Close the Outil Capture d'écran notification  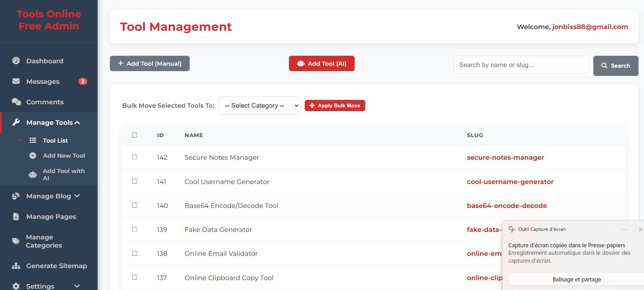pos(641,229)
